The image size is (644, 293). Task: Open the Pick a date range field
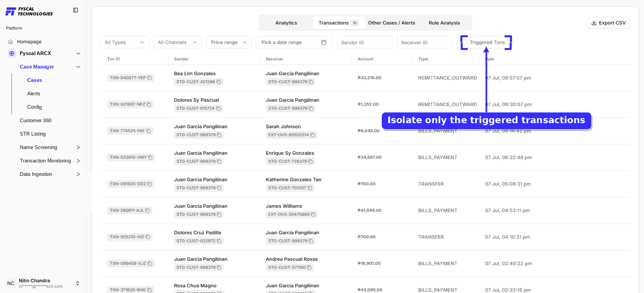click(x=294, y=42)
